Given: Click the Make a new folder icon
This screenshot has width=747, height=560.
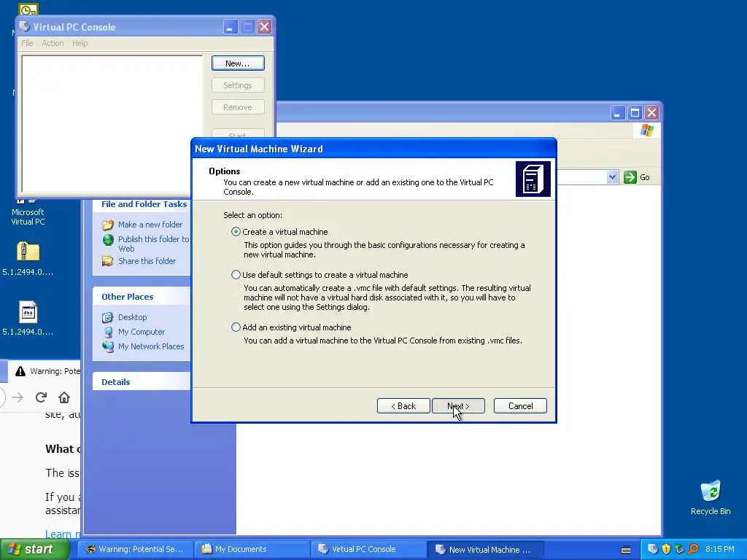Looking at the screenshot, I should click(x=108, y=225).
